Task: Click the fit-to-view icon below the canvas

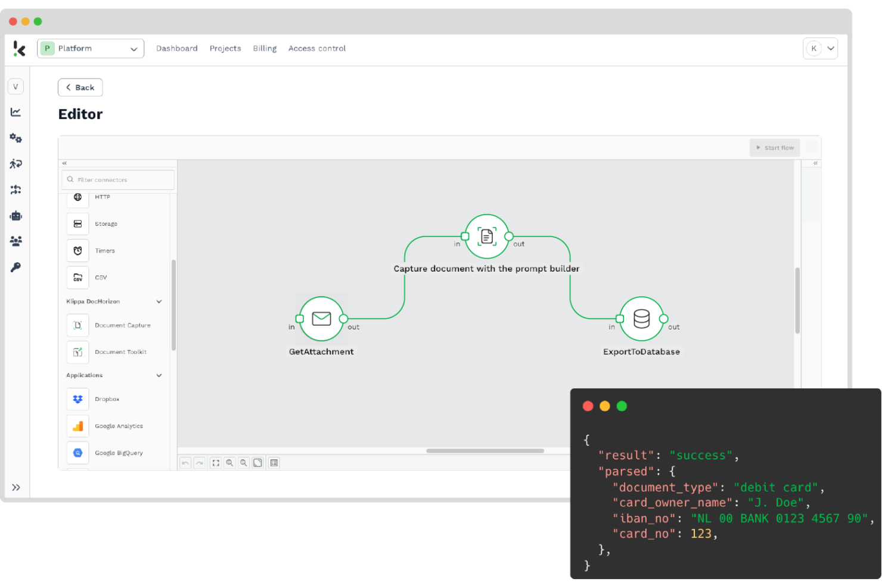Action: [x=215, y=462]
